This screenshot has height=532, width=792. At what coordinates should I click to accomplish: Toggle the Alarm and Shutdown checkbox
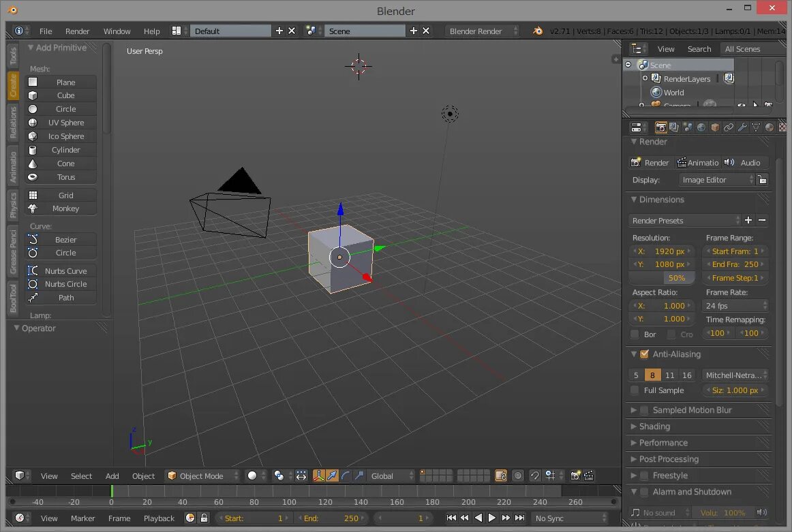pos(645,492)
